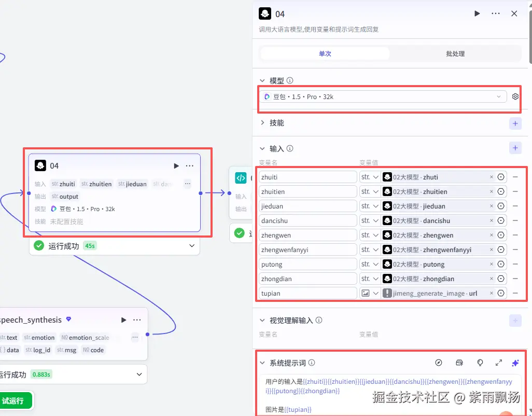Open variable selector for jieduan row
The image size is (532, 416).
coord(501,206)
